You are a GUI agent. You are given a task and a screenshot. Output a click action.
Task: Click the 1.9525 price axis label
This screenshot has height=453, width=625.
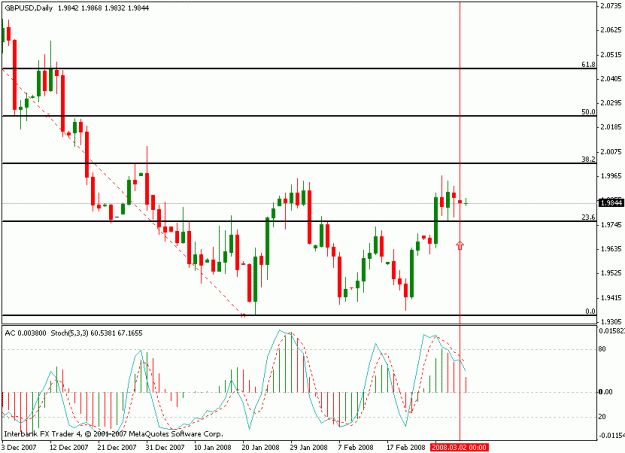611,274
